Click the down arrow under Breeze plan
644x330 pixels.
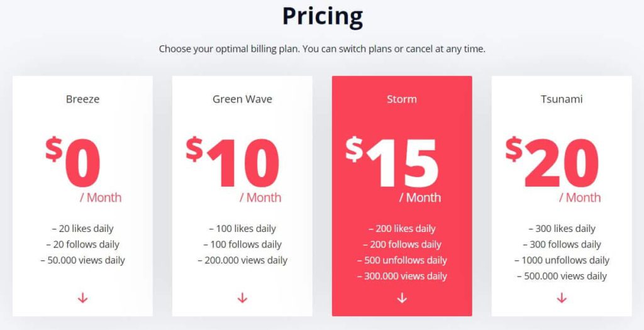82,298
